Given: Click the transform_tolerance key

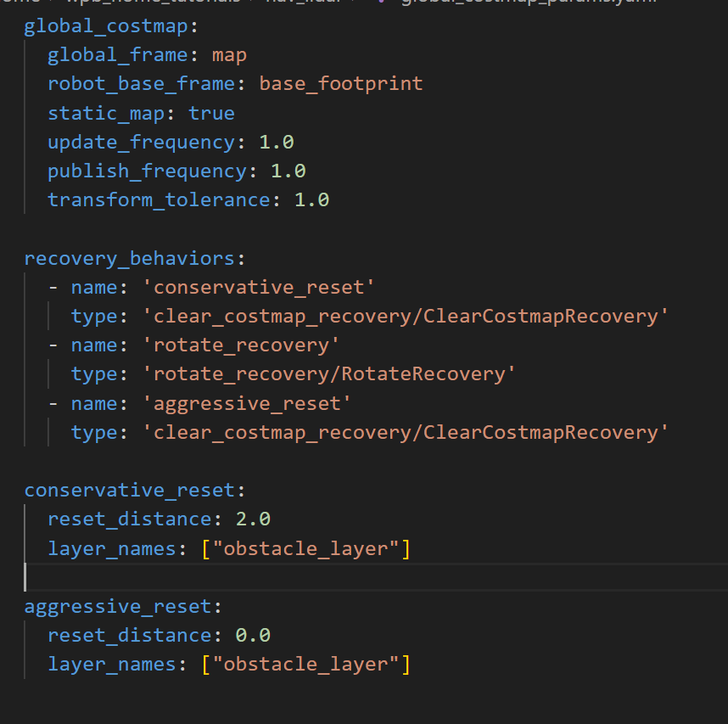Looking at the screenshot, I should point(159,199).
